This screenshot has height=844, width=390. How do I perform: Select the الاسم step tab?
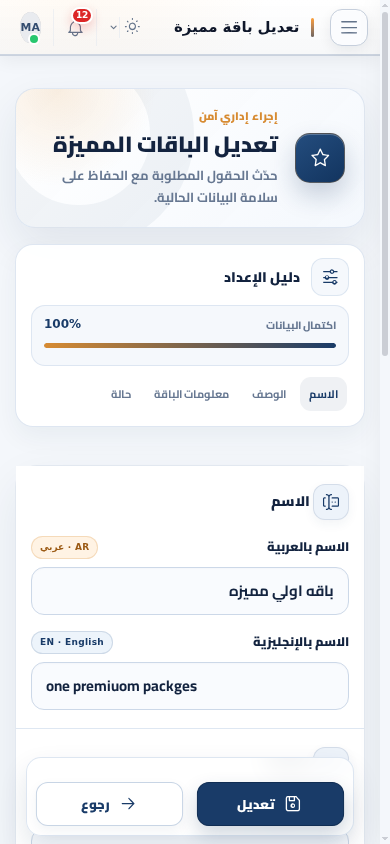tap(323, 395)
